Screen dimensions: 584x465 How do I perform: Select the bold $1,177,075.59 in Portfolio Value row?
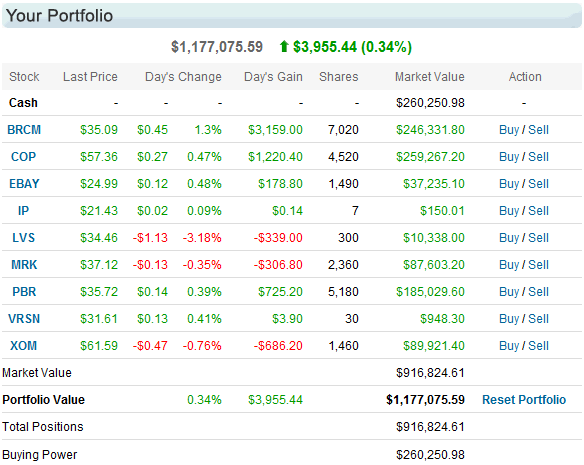[x=425, y=400]
